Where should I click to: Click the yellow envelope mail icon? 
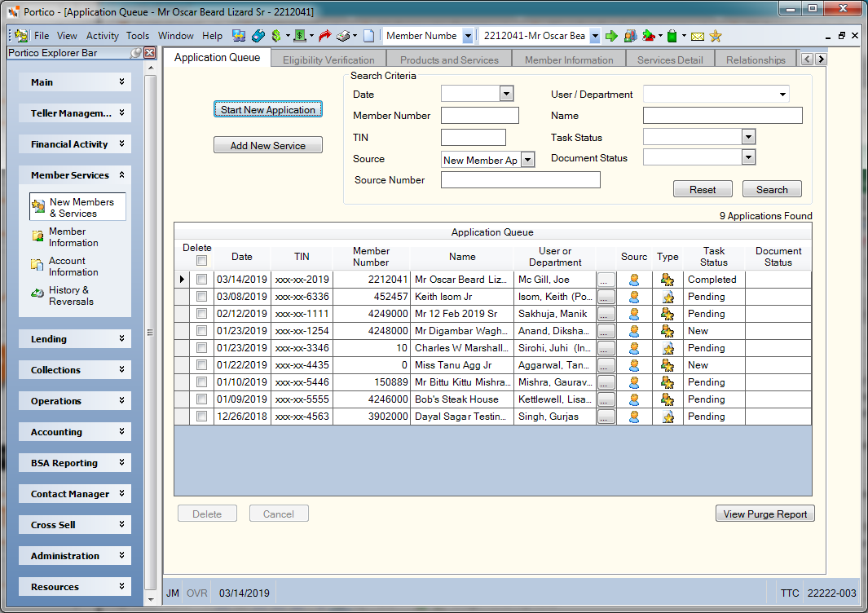point(698,37)
